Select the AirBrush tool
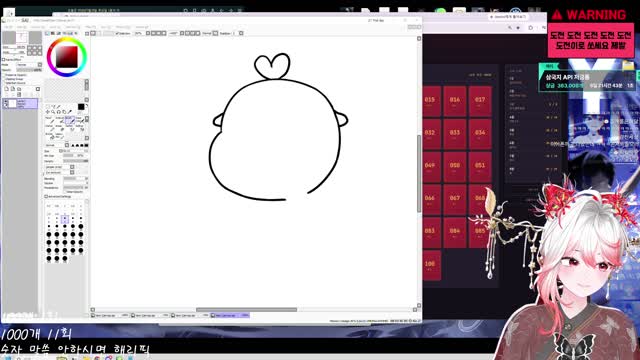The height and width of the screenshot is (360, 640). point(60,120)
